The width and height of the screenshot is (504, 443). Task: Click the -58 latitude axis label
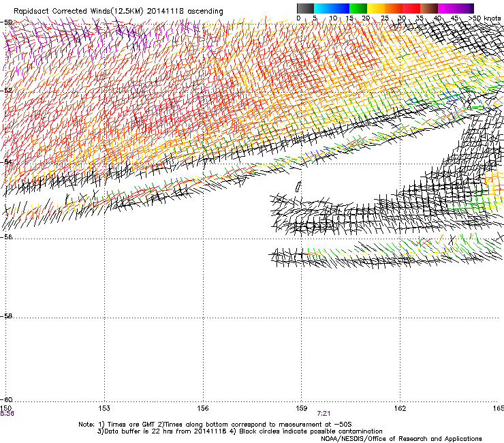point(6,316)
